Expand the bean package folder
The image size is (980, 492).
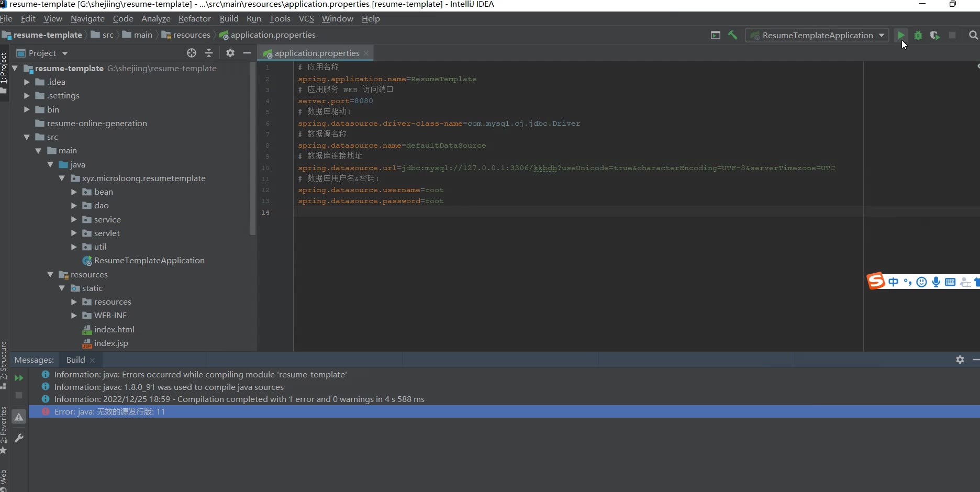[74, 192]
